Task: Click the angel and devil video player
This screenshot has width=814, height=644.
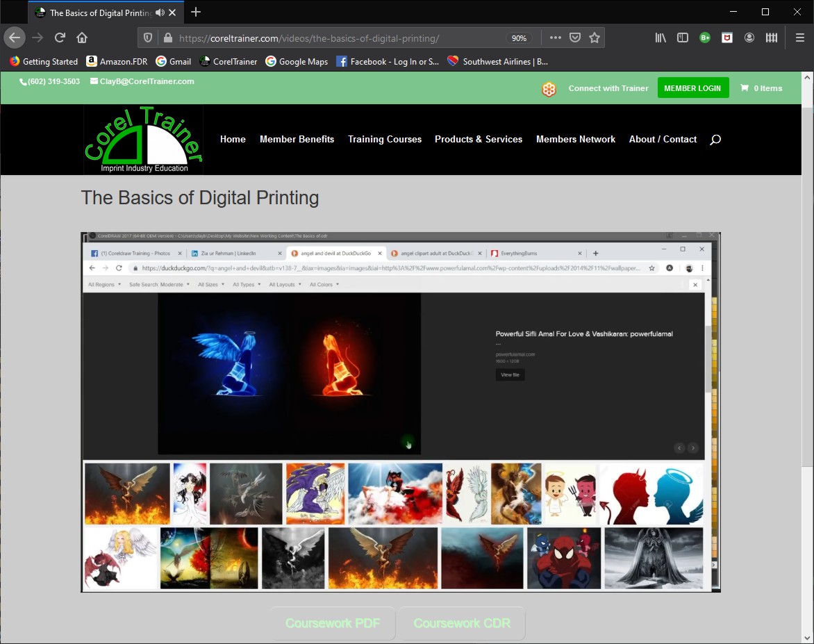Action: (x=401, y=412)
